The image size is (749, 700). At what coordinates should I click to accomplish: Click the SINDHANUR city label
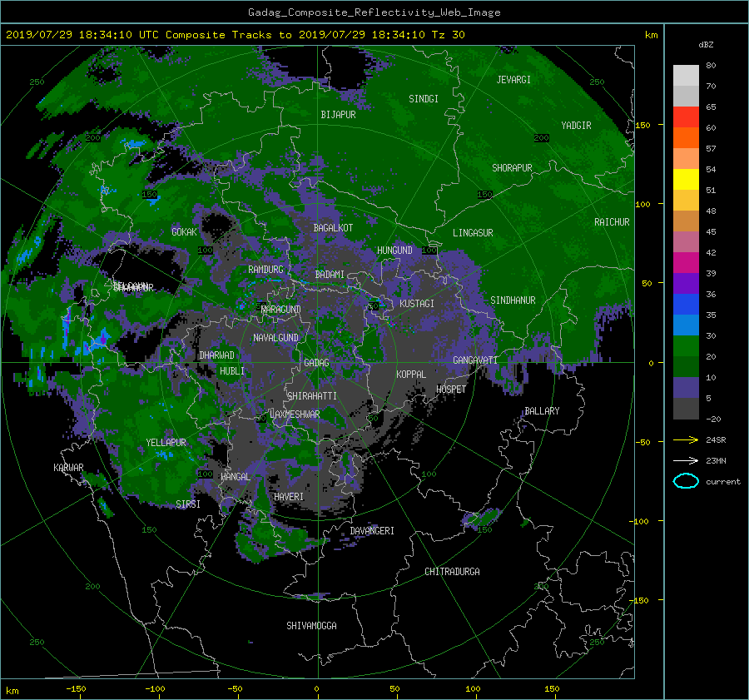[513, 300]
